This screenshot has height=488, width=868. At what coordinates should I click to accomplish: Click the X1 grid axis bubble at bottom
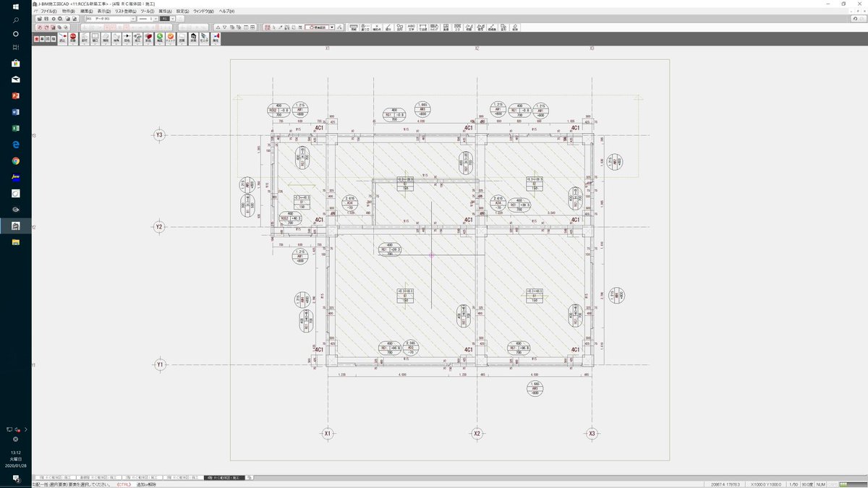[328, 434]
